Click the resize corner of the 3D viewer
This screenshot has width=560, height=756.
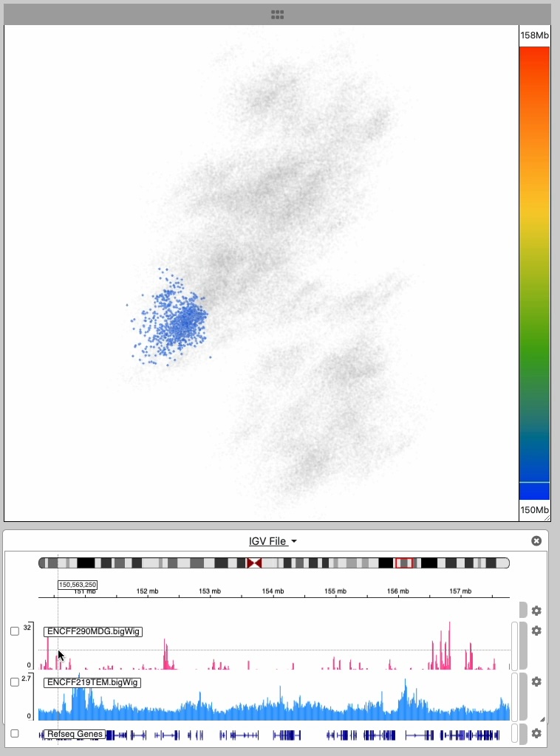[547, 518]
